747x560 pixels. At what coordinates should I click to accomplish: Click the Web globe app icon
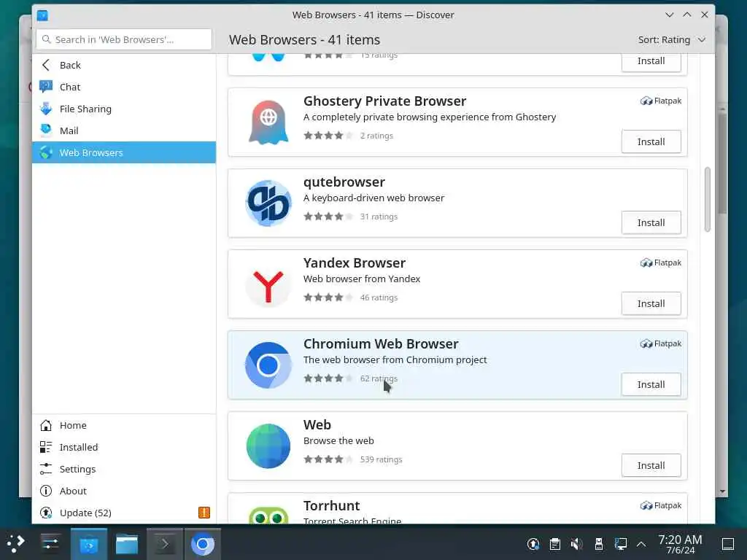[268, 446]
